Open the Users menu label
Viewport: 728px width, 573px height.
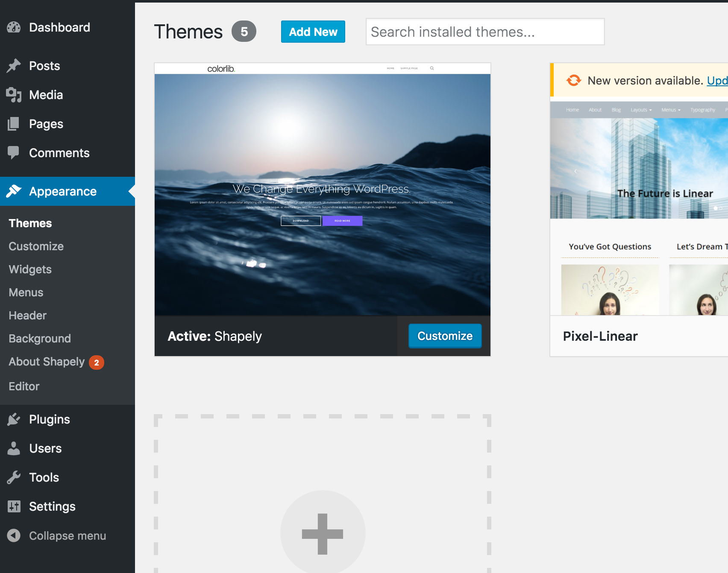(x=45, y=448)
